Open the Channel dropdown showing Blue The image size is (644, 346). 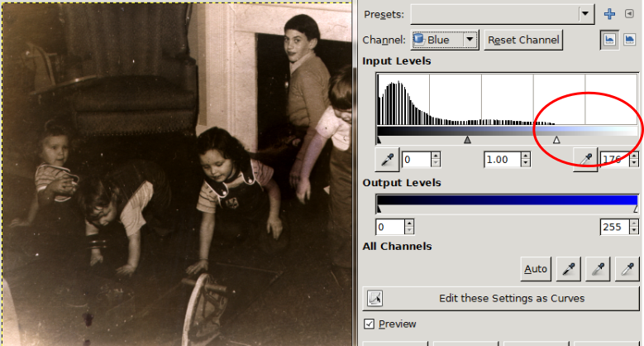click(x=445, y=40)
